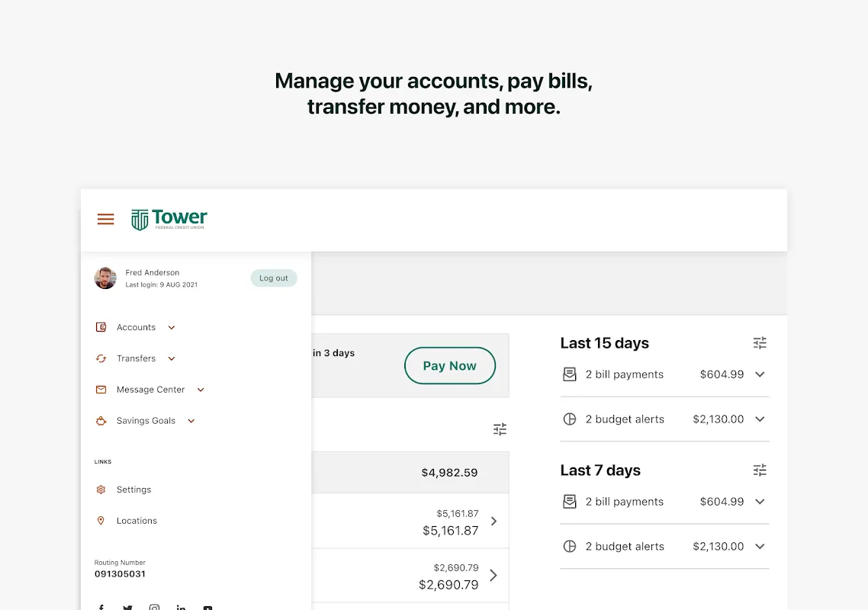Expand budget alerts under Last 7 days
Screen dimensions: 868x610
coord(760,547)
